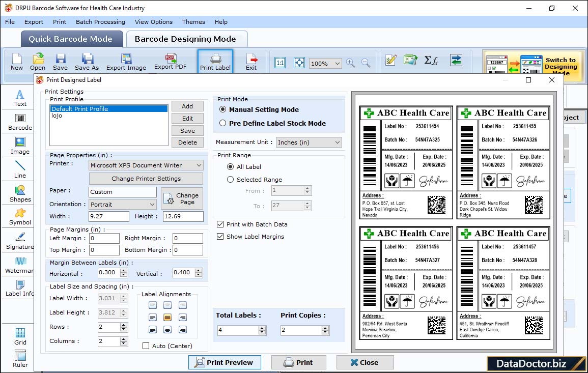Choose the Save As toolbar icon
Screen dimensions: 588x373
click(x=87, y=62)
